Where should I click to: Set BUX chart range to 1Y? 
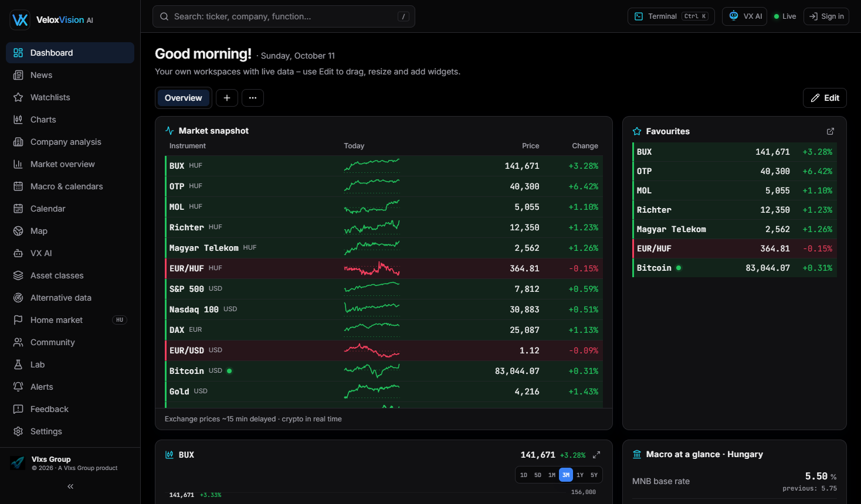580,475
